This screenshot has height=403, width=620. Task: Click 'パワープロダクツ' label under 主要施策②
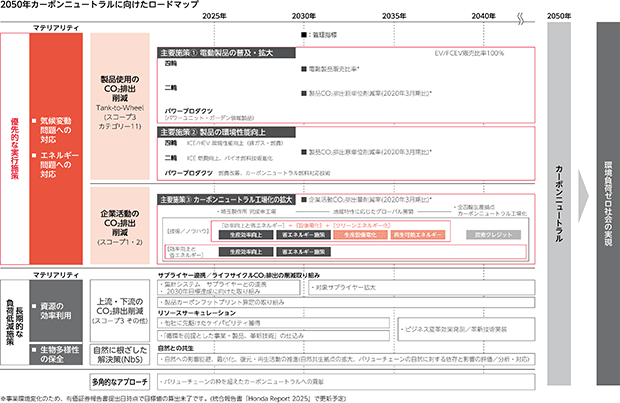click(x=189, y=173)
